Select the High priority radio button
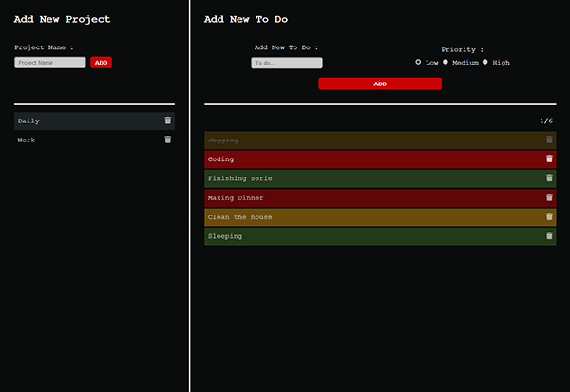Viewport: 570px width, 392px height. point(484,62)
